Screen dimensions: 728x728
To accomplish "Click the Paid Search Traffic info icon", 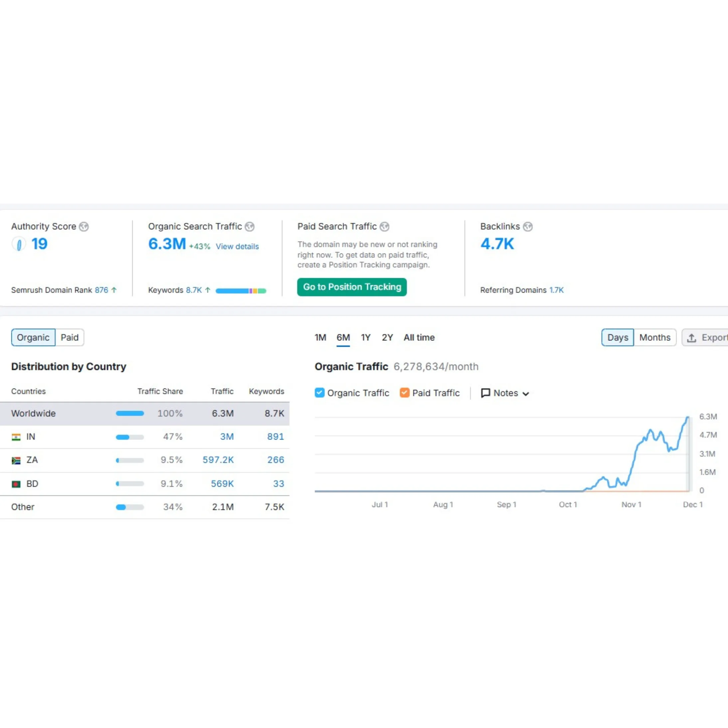I will pyautogui.click(x=384, y=227).
